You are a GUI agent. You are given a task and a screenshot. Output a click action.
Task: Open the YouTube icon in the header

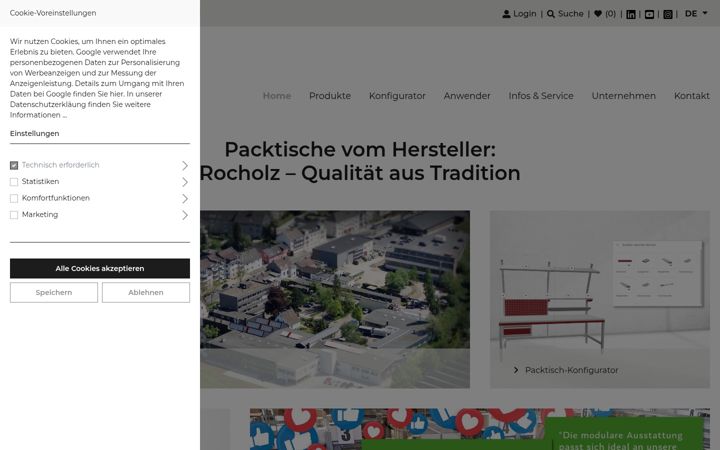tap(649, 14)
